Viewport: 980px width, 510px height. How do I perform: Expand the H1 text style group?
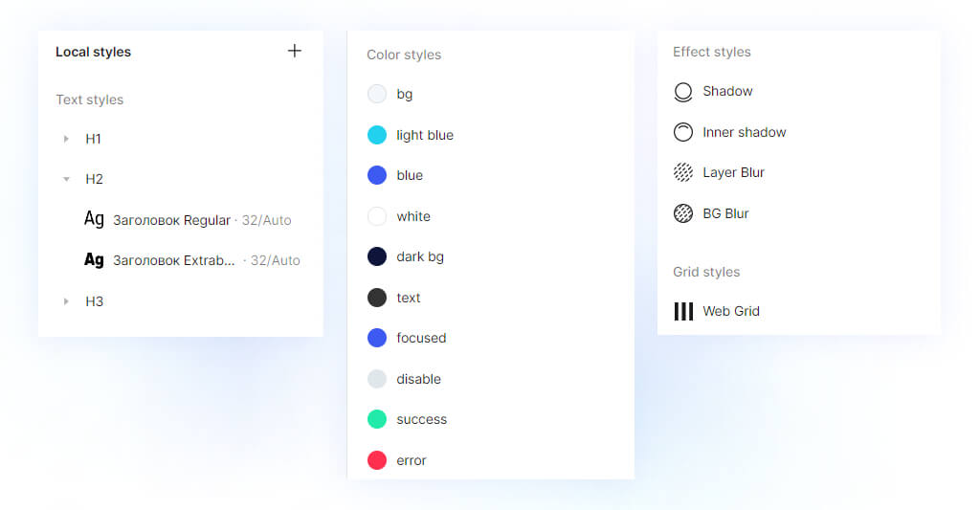coord(66,139)
